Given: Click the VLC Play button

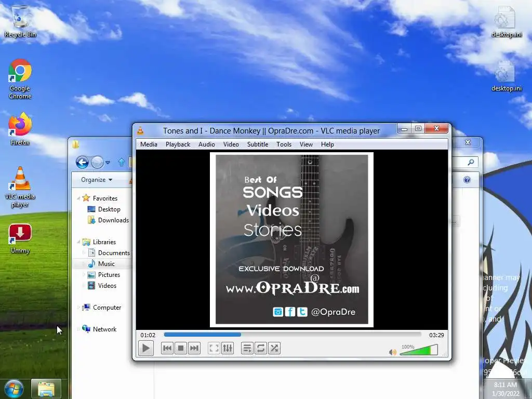Looking at the screenshot, I should point(146,348).
